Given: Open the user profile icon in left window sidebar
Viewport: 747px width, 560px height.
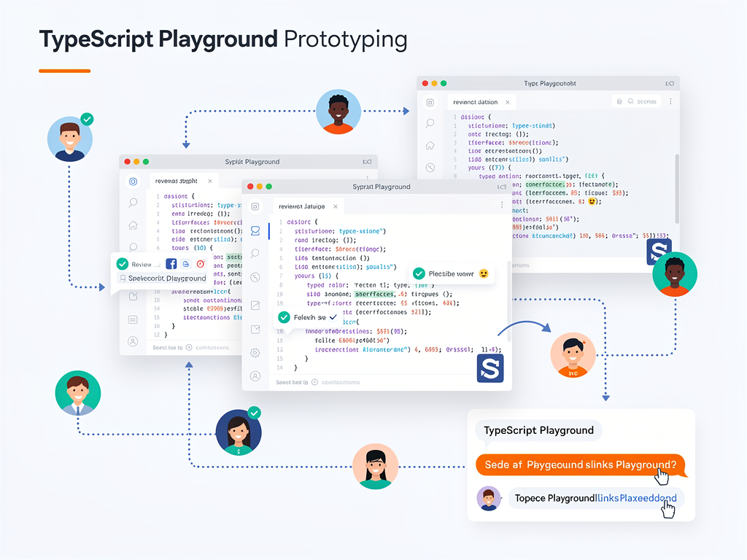Looking at the screenshot, I should 133,341.
